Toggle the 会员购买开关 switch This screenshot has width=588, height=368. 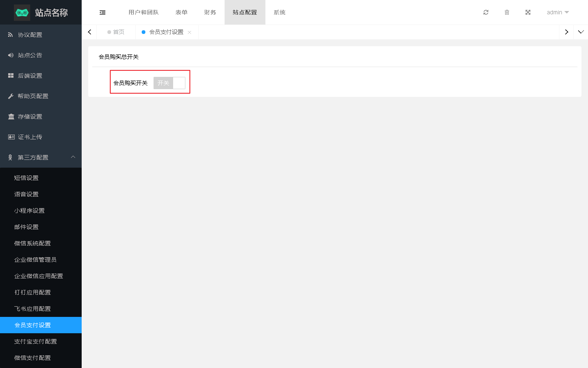tap(169, 83)
